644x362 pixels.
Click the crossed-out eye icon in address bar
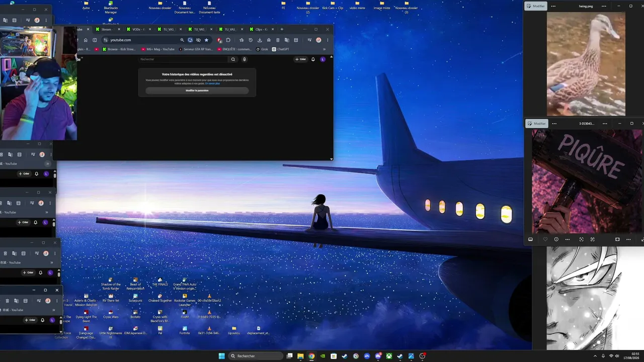(x=198, y=40)
